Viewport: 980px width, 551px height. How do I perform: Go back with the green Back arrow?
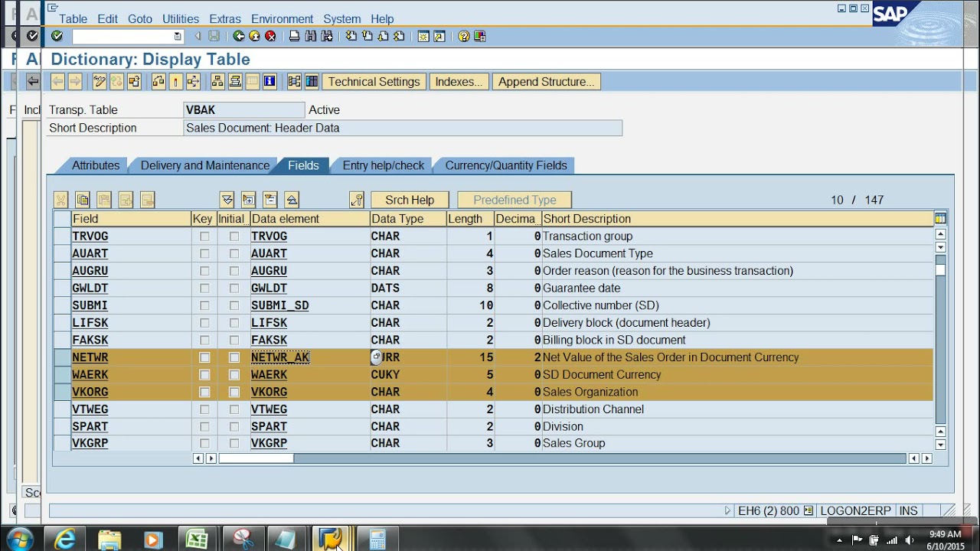pos(239,36)
